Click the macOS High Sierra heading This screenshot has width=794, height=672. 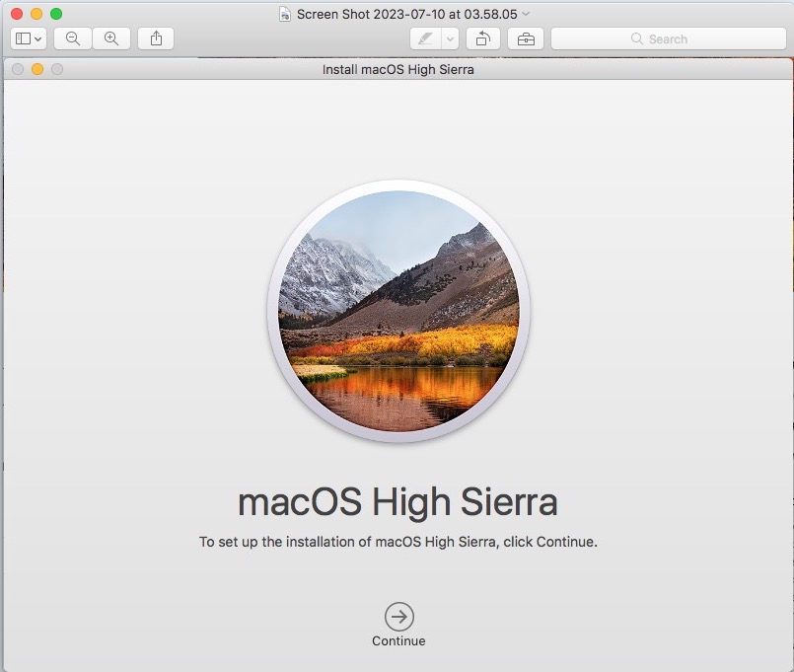[397, 502]
